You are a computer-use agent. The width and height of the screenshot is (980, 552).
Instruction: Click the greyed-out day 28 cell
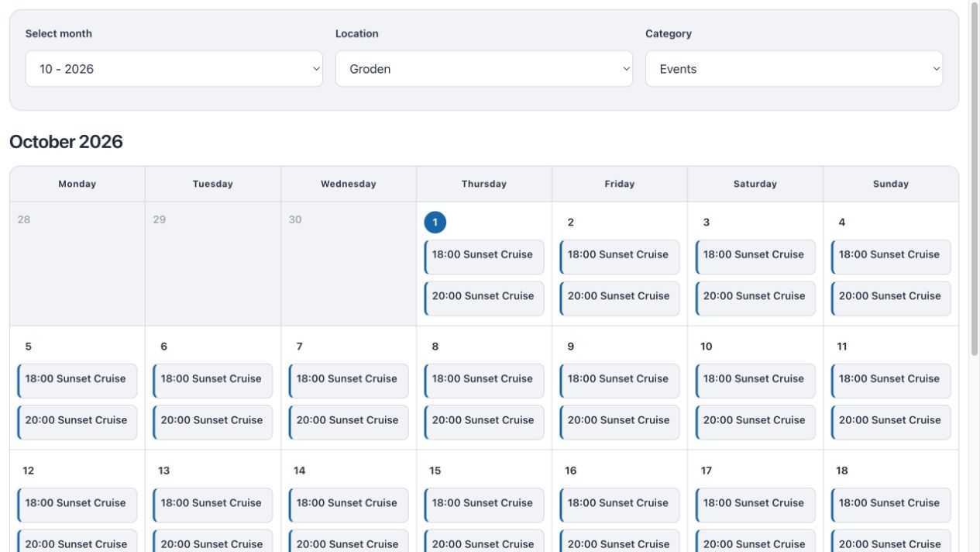(x=77, y=264)
